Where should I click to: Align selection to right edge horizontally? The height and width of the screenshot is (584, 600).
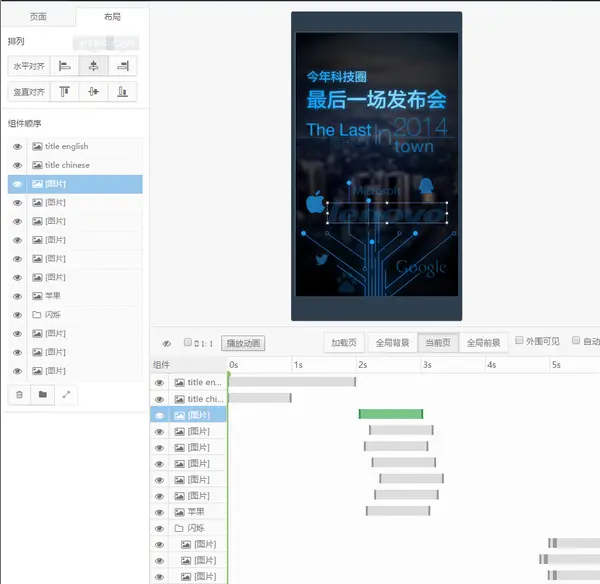pyautogui.click(x=122, y=66)
